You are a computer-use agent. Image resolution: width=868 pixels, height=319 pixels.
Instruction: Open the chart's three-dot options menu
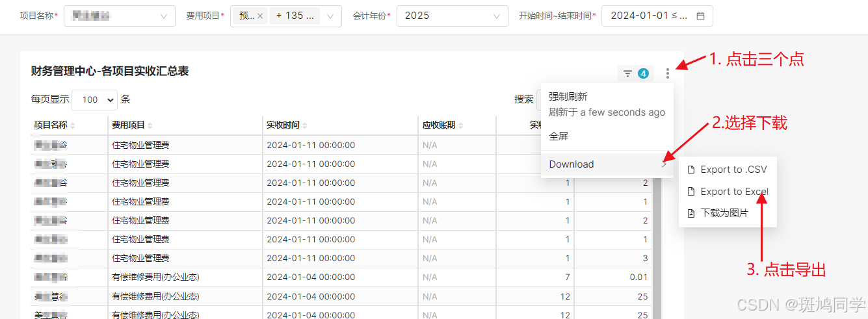pos(667,73)
